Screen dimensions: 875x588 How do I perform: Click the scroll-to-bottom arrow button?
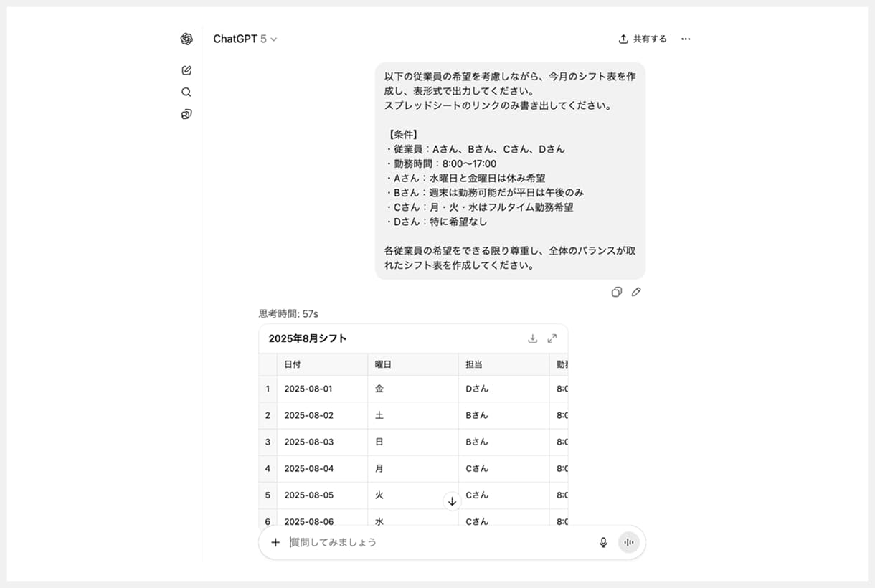pyautogui.click(x=453, y=501)
